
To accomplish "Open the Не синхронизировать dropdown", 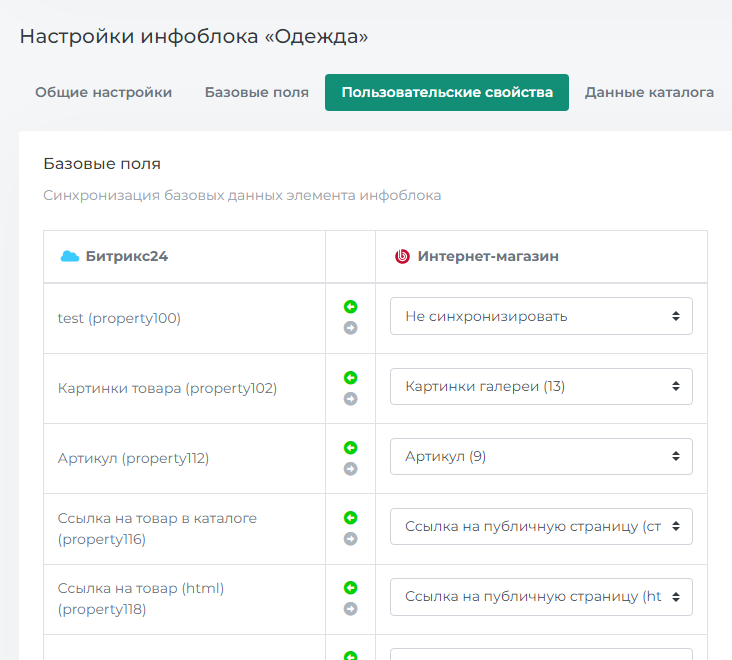I will (x=541, y=316).
